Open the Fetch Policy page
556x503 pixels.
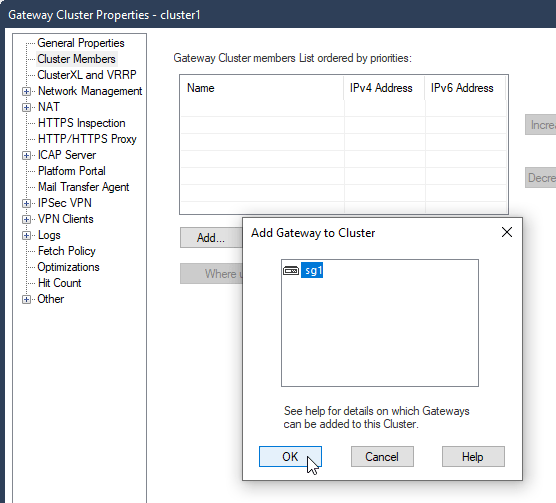[67, 251]
